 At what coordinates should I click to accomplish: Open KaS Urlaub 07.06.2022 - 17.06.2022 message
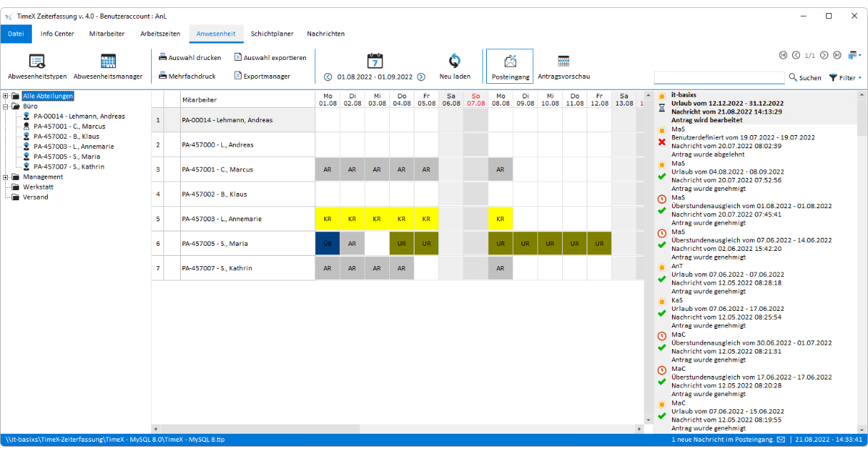point(755,313)
